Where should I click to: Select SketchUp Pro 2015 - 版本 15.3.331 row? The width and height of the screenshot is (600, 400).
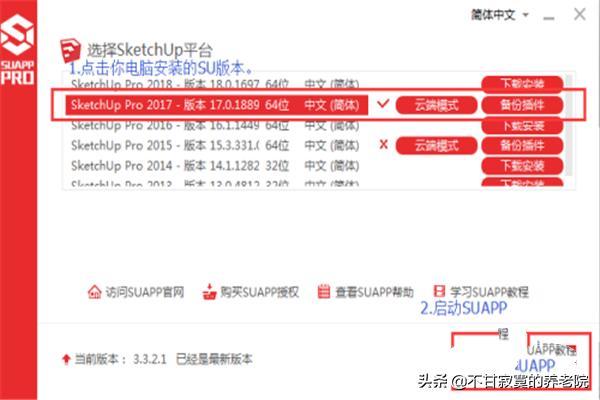(x=215, y=145)
